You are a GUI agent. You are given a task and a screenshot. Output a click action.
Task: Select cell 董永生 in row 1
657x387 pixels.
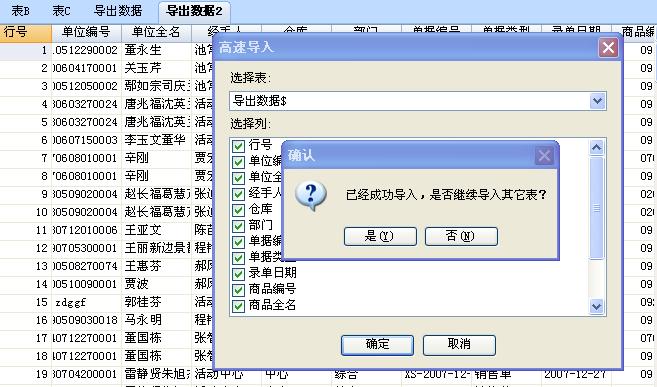[x=156, y=50]
